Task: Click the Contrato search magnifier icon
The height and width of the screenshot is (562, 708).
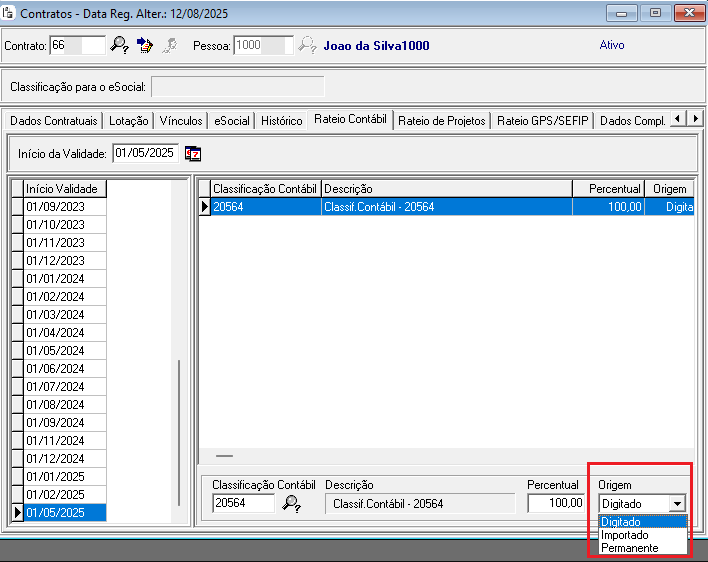Action: coord(120,45)
